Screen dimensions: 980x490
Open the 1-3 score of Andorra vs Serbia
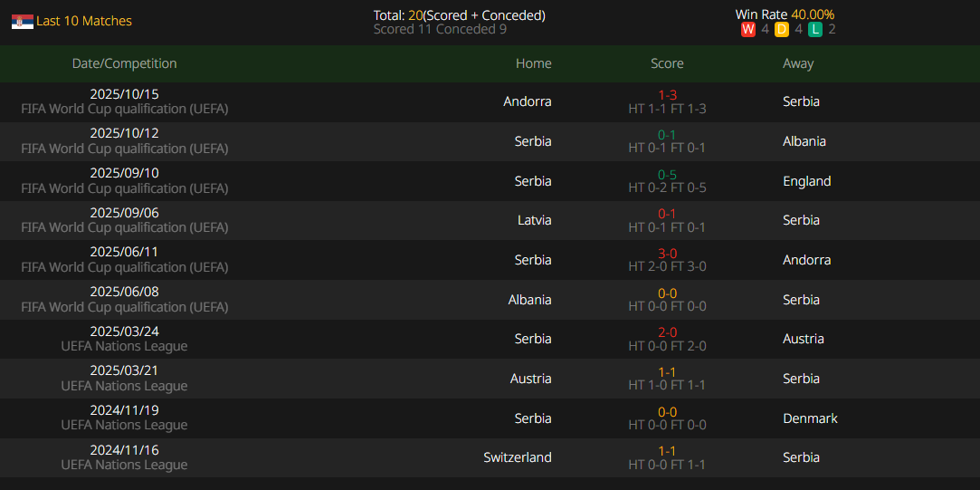(668, 95)
